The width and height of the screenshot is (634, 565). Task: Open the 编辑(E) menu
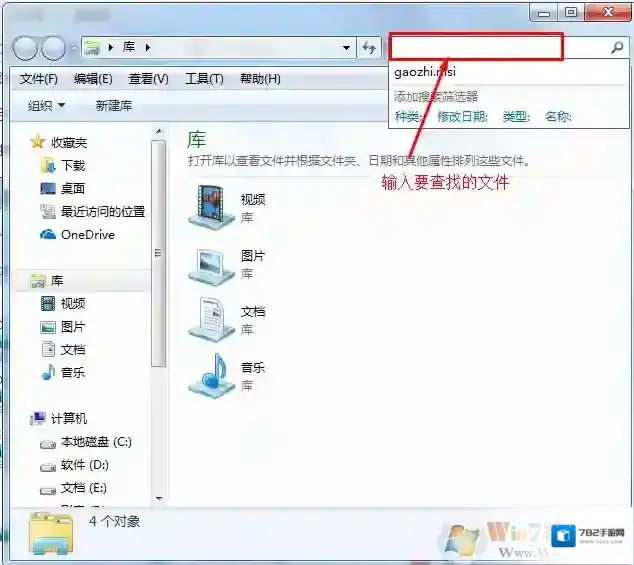(93, 78)
